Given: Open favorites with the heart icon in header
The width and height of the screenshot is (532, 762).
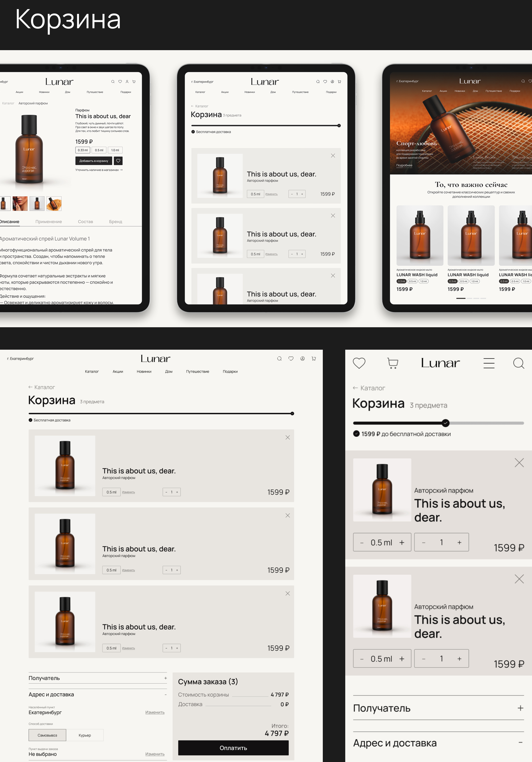Looking at the screenshot, I should coord(291,359).
